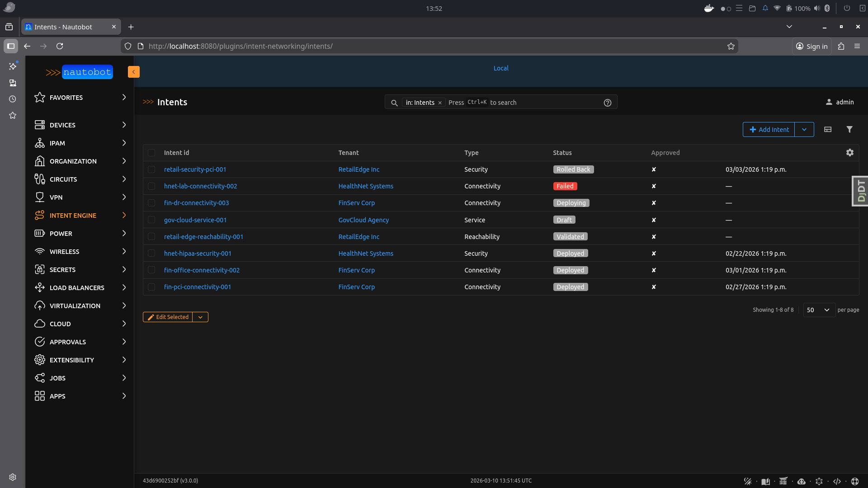Toggle the theme wand icon in status bar
The width and height of the screenshot is (868, 488).
[x=748, y=481]
